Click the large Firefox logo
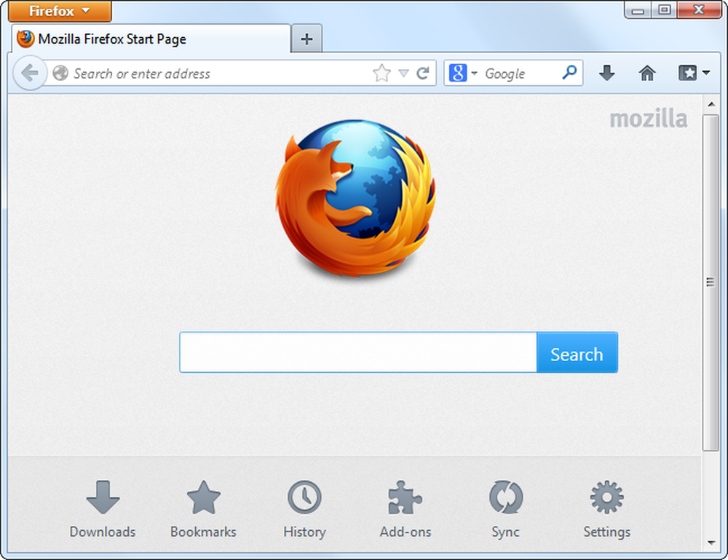This screenshot has height=560, width=728. (356, 199)
